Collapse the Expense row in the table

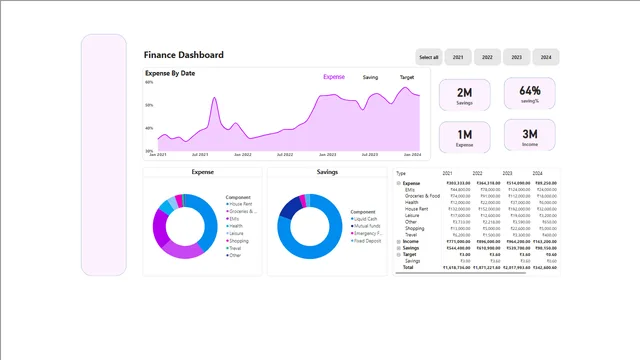(x=399, y=183)
